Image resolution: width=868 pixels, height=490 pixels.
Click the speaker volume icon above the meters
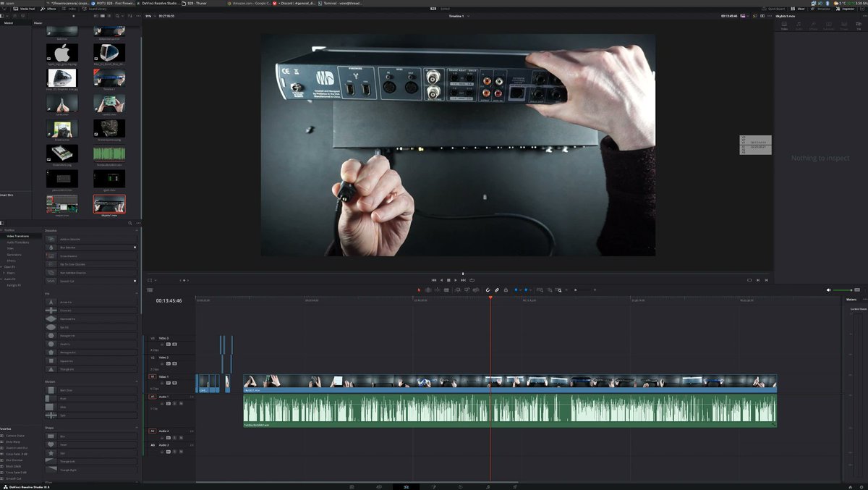point(829,290)
